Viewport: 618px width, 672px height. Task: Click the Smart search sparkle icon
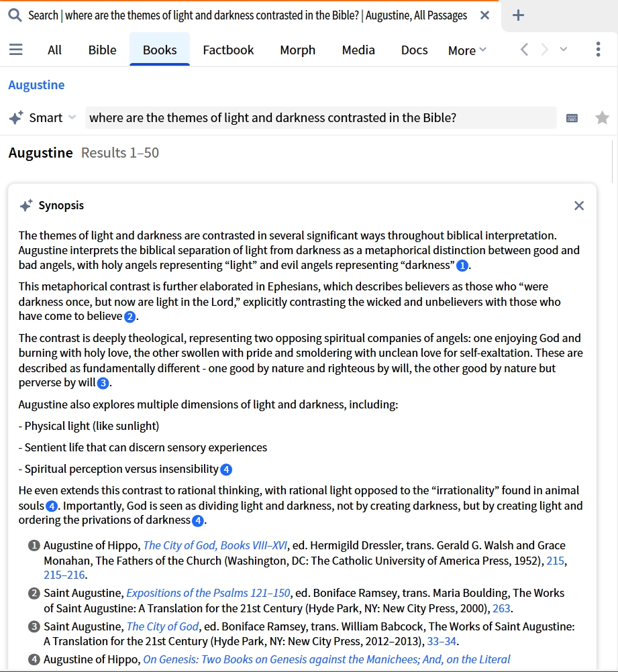(x=16, y=117)
